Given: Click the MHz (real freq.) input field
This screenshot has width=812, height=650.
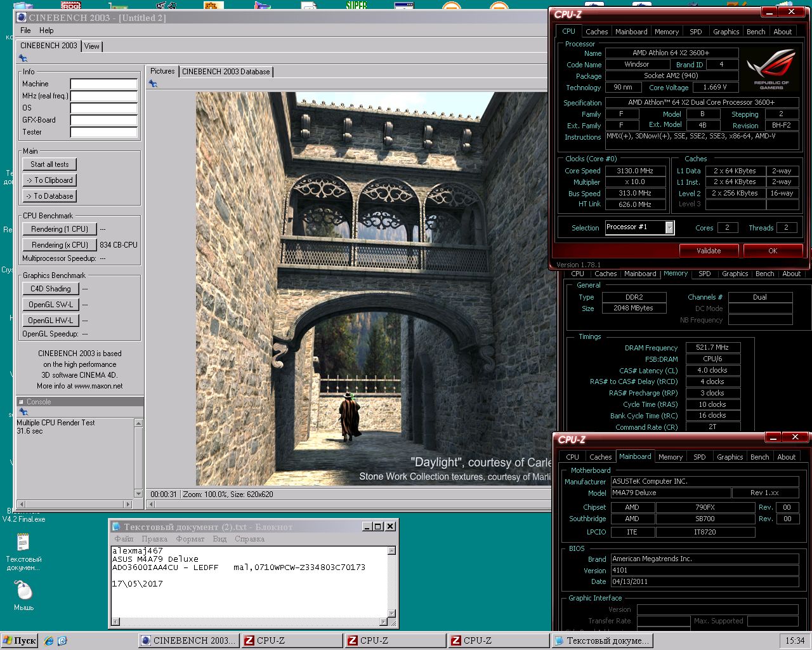Looking at the screenshot, I should tap(104, 96).
